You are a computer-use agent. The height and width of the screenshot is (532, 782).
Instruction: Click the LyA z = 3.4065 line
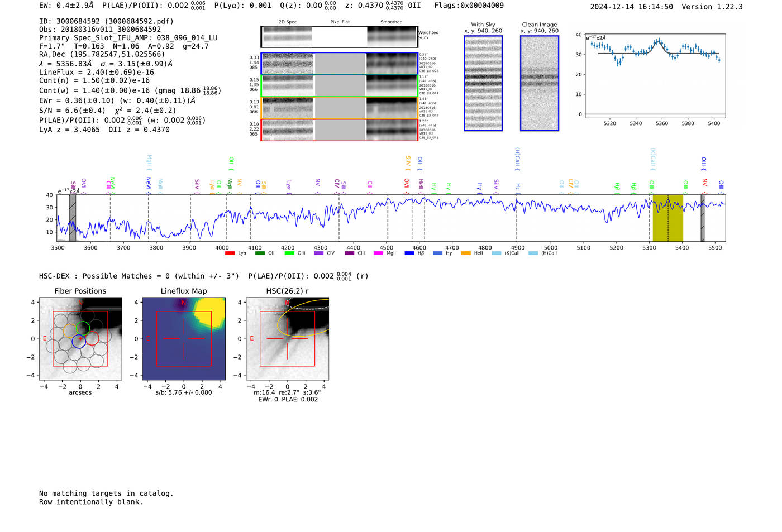104,130
